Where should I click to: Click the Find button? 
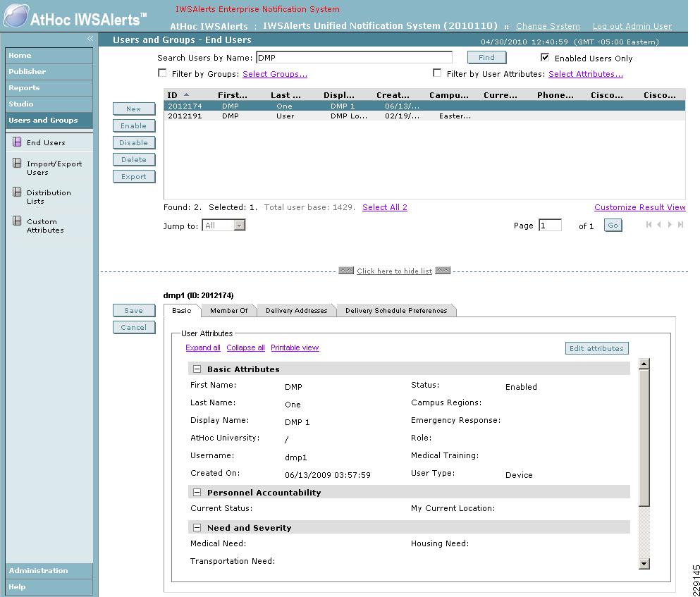pos(486,57)
